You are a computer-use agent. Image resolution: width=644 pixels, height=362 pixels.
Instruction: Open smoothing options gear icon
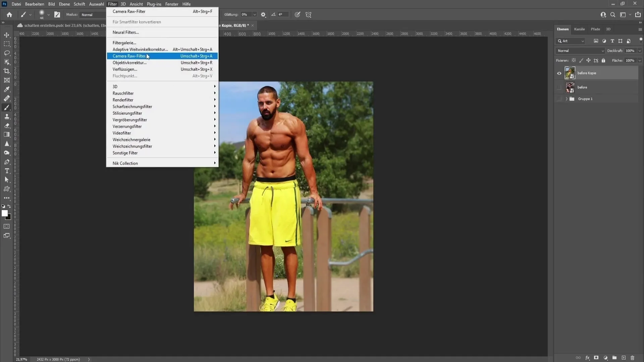(x=263, y=14)
